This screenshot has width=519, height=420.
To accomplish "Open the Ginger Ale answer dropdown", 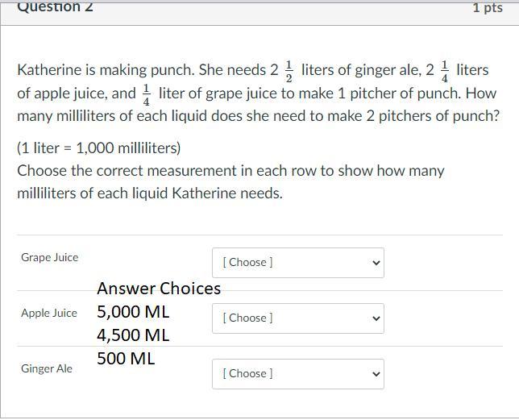I will coord(297,373).
